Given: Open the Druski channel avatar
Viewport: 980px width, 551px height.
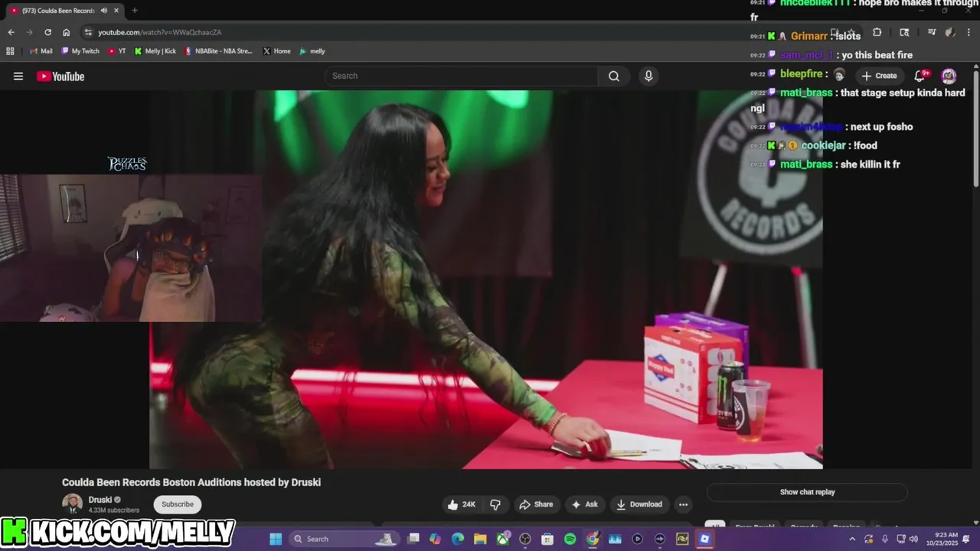Looking at the screenshot, I should coord(72,504).
